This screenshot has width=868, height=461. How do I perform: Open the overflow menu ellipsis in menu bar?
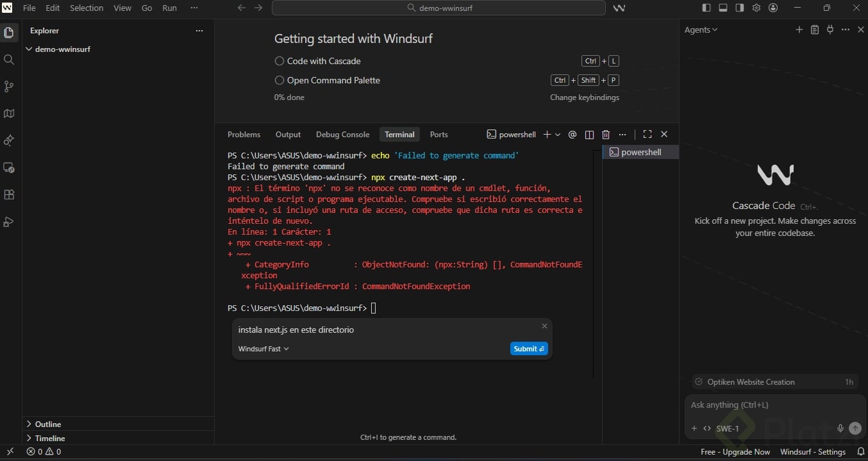pos(194,8)
